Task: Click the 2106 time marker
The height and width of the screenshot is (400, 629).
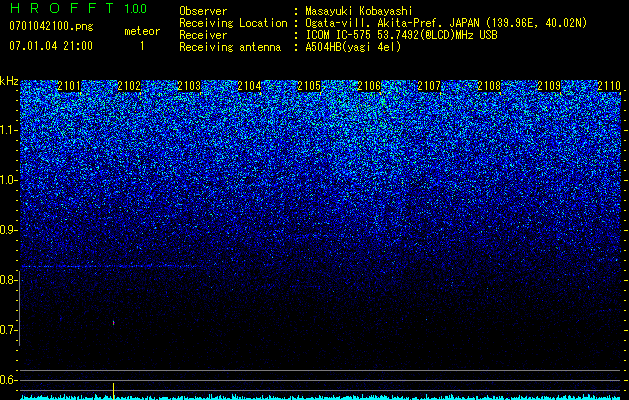Action: point(369,86)
